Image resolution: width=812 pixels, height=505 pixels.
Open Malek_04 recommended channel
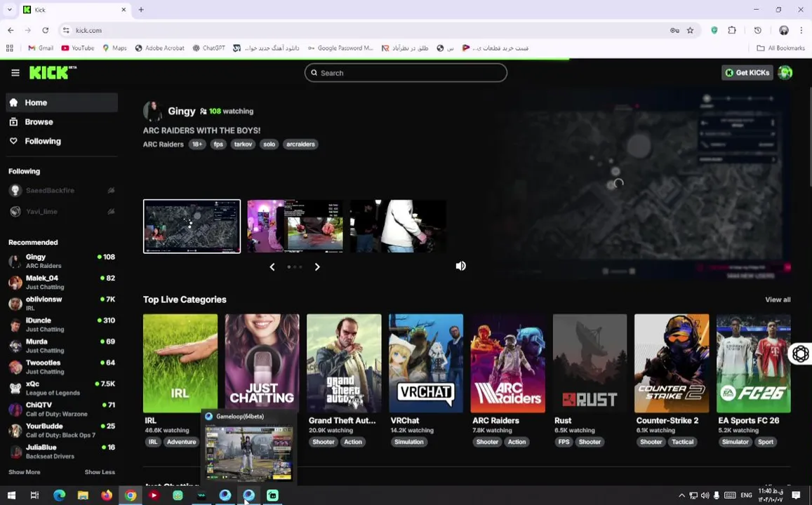click(x=62, y=282)
